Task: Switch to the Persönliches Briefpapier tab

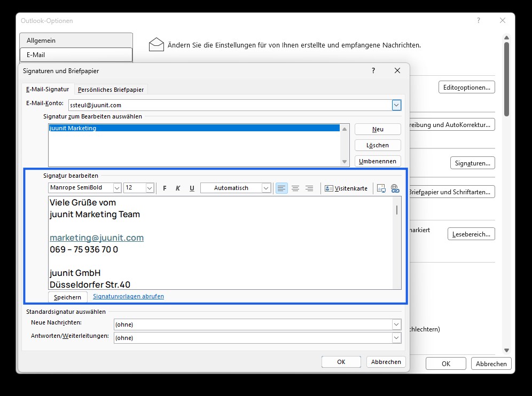Action: point(111,90)
